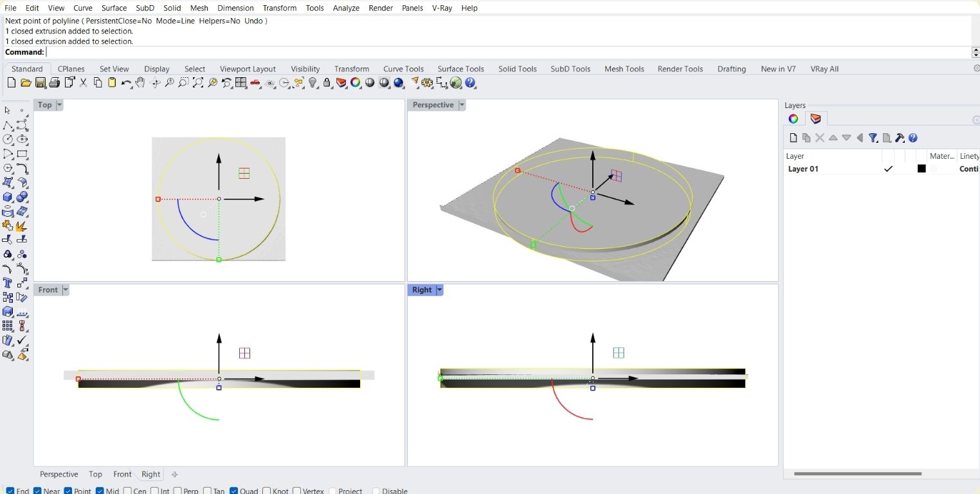The width and height of the screenshot is (980, 494).
Task: Expand command history scroll down arrow
Action: tap(976, 55)
